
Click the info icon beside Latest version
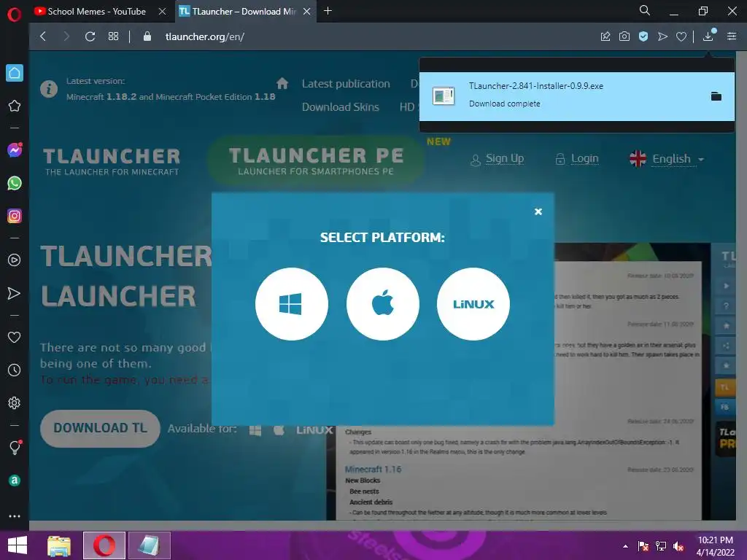coord(49,88)
